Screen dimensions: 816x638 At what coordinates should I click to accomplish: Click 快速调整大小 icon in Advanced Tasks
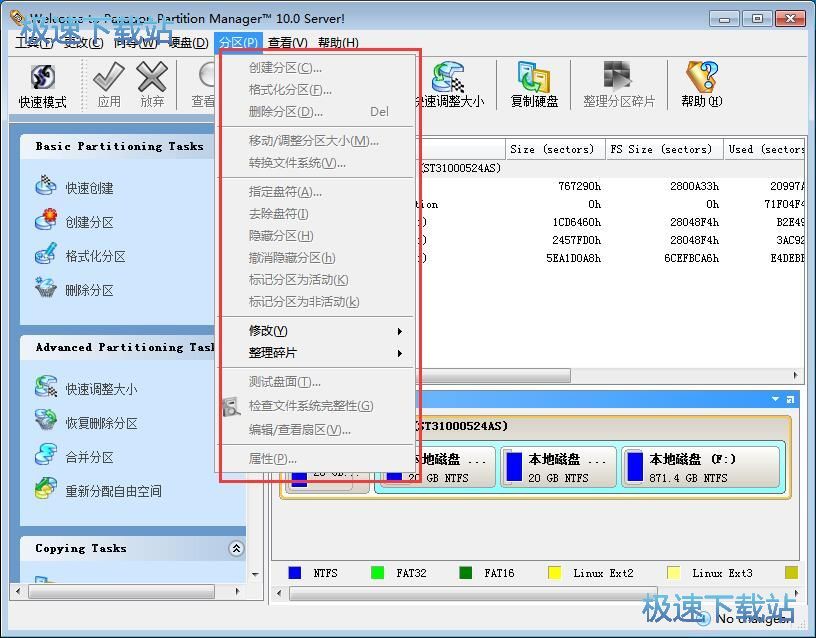(46, 387)
